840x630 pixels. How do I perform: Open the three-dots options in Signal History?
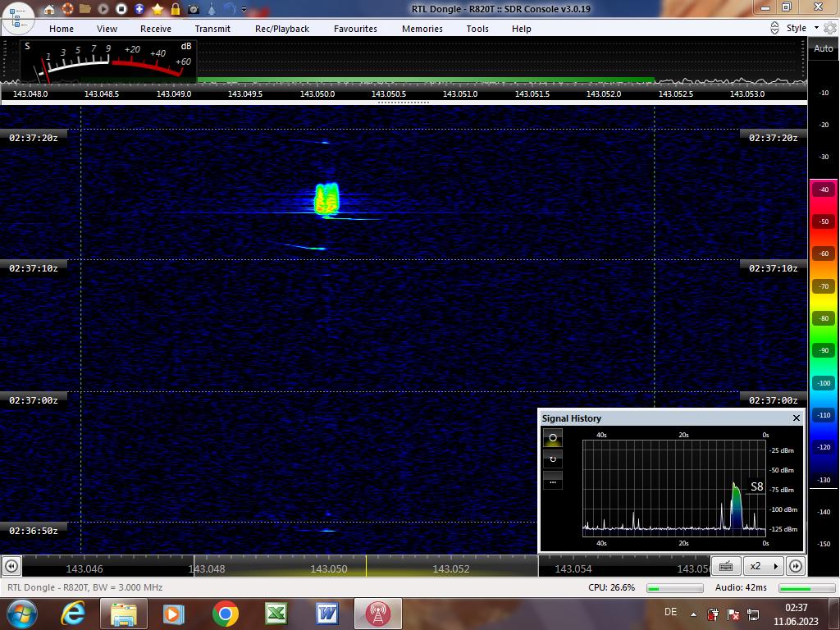tap(553, 481)
